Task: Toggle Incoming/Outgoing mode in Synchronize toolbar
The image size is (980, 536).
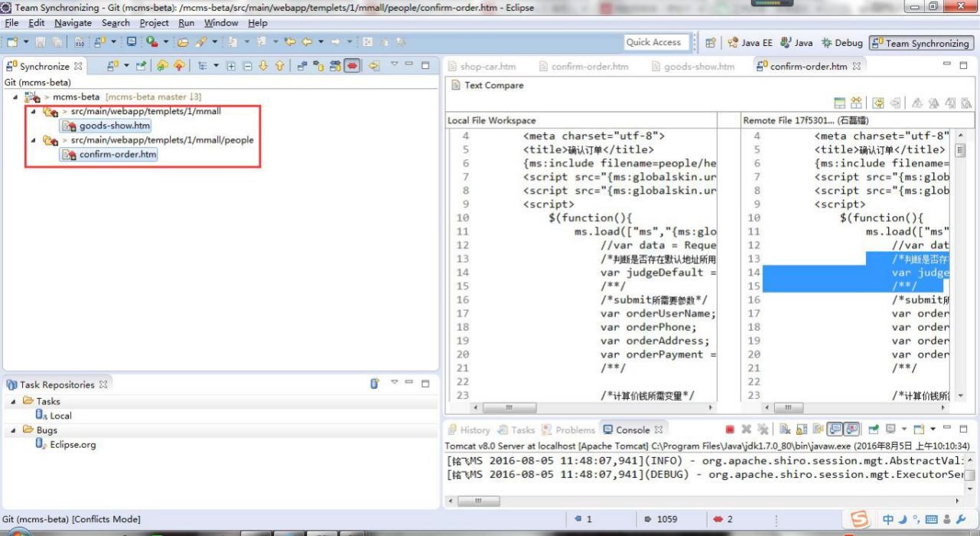Action: tap(335, 66)
